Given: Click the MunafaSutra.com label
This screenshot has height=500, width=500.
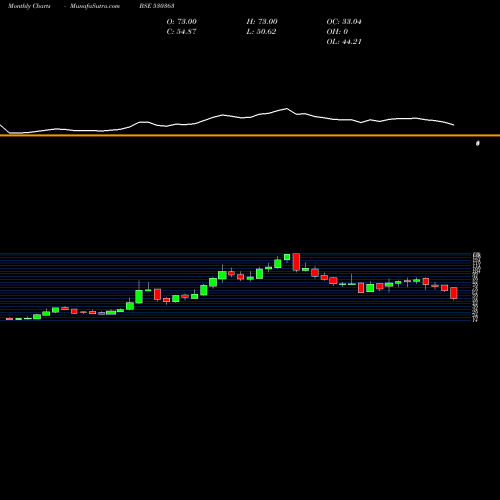Looking at the screenshot, I should point(95,6).
